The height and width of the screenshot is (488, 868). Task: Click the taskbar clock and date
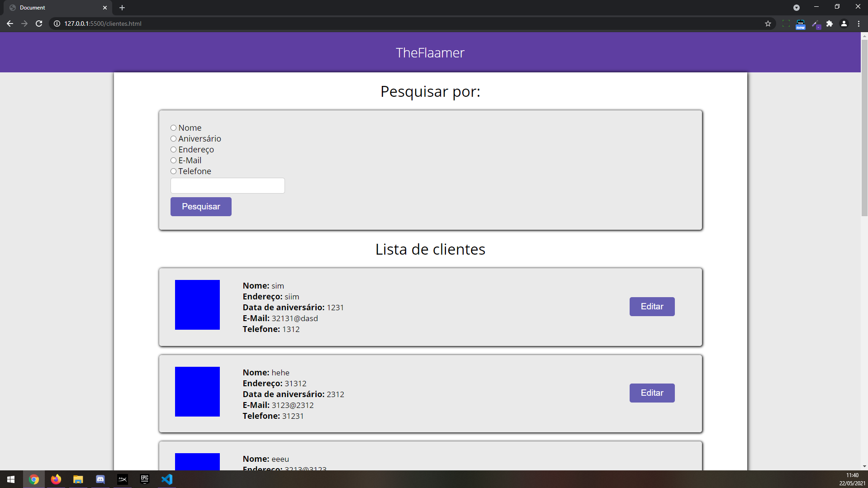point(852,479)
